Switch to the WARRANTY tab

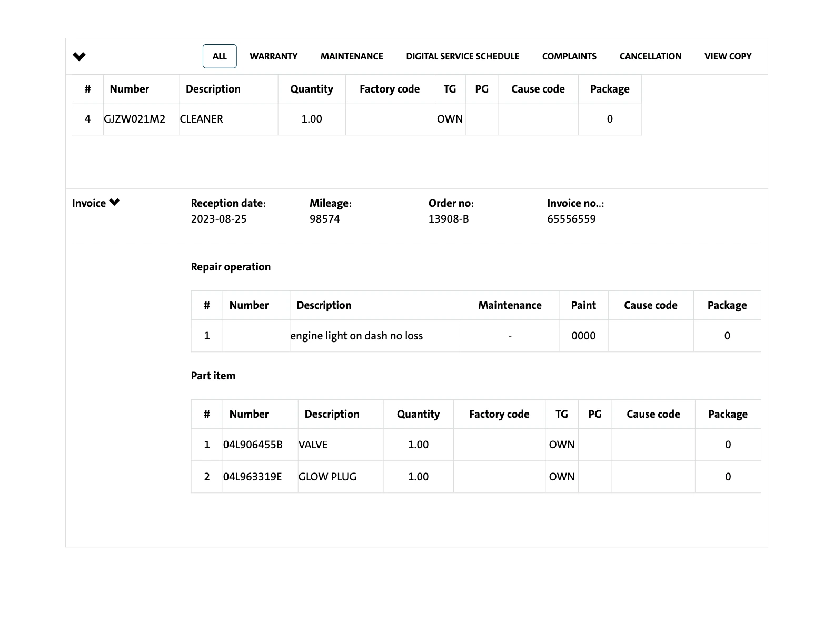(273, 56)
